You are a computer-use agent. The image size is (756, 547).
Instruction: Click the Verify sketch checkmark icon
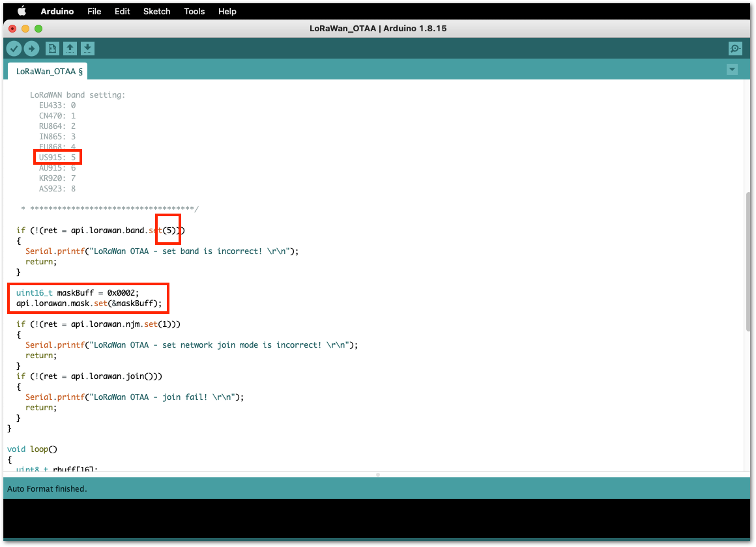click(14, 49)
